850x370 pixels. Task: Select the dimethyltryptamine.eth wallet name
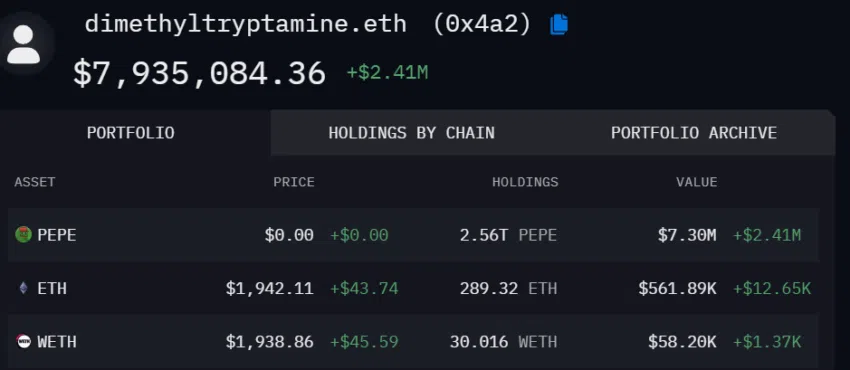(246, 24)
